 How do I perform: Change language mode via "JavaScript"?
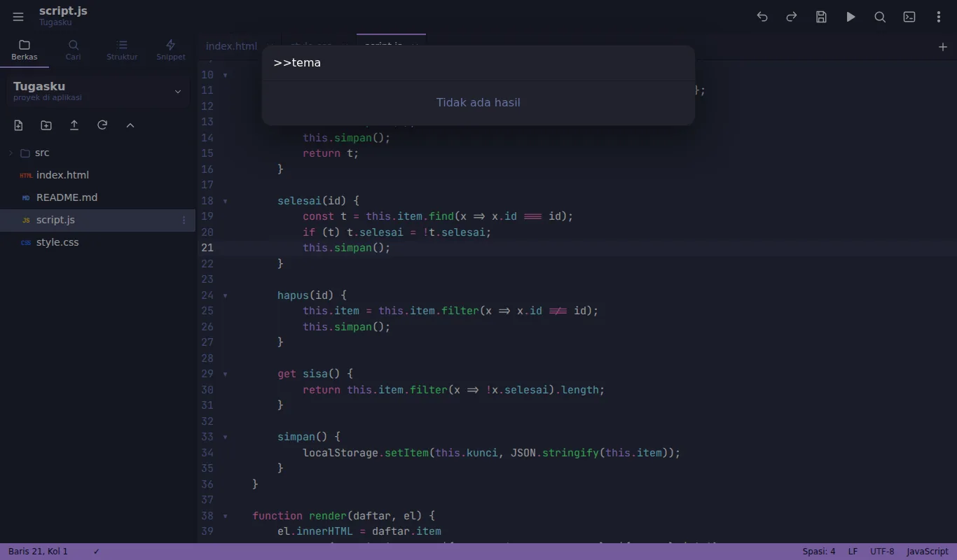(x=928, y=552)
